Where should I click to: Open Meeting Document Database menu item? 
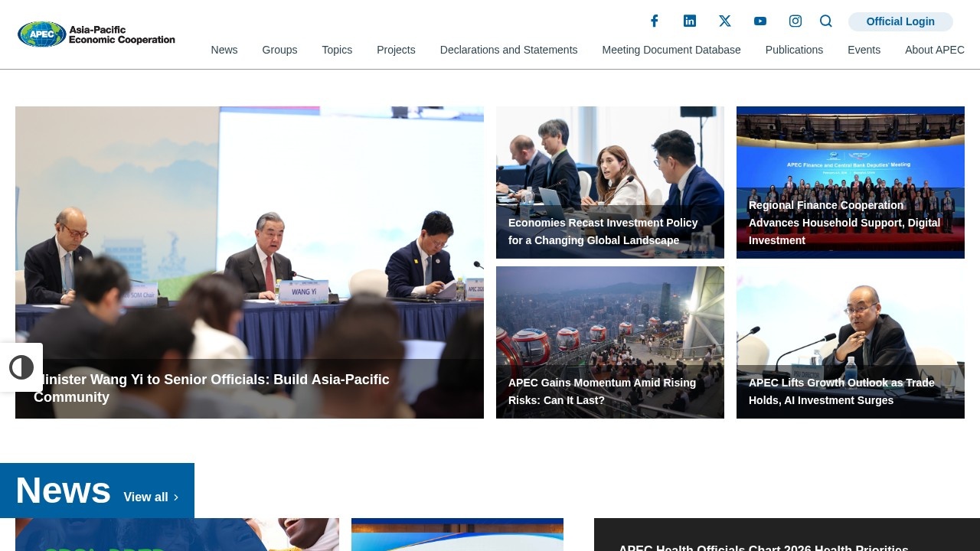671,50
